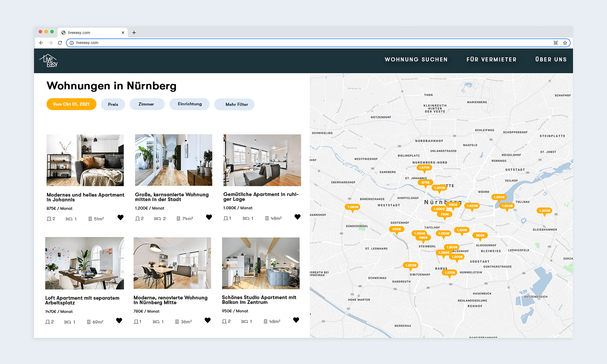Open Wohnung Suchen menu
This screenshot has width=607, height=364.
[416, 59]
